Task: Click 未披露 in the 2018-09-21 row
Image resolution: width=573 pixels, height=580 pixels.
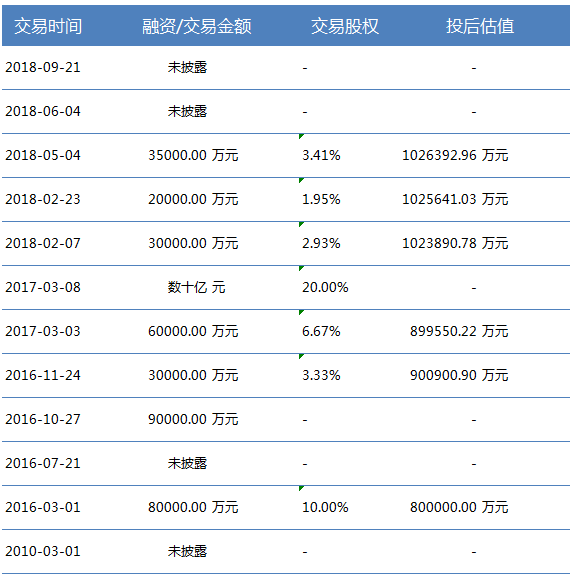Action: (187, 67)
